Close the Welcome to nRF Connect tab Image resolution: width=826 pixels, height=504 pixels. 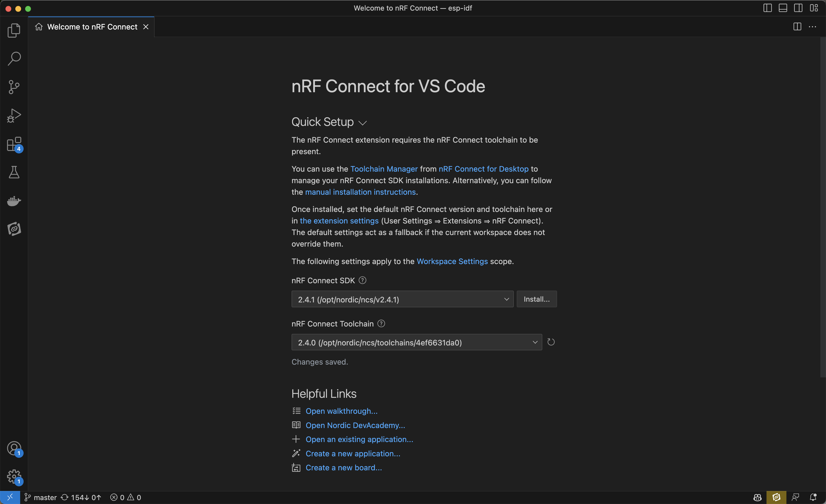(x=146, y=27)
